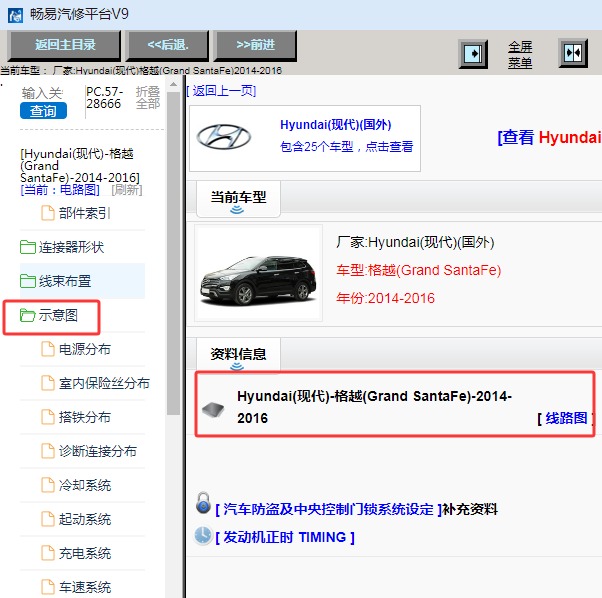Click the padlock icon
Screen dimensions: 602x598
(x=203, y=503)
